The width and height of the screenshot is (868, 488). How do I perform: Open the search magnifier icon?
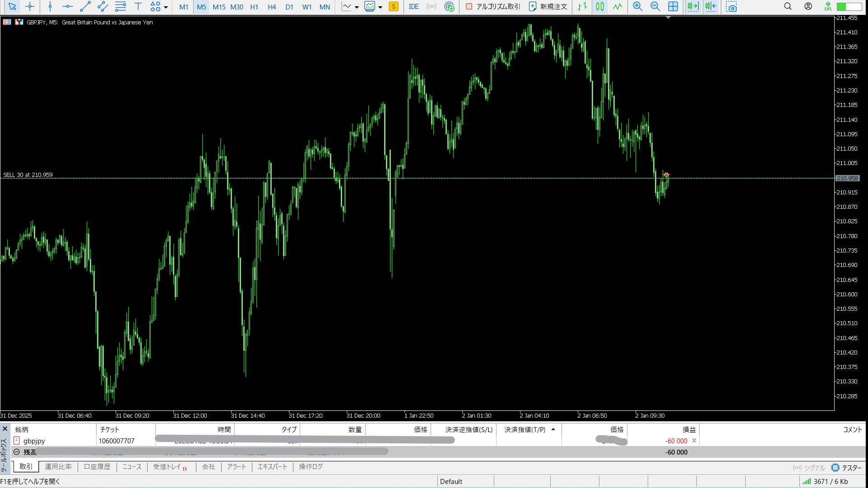(788, 7)
